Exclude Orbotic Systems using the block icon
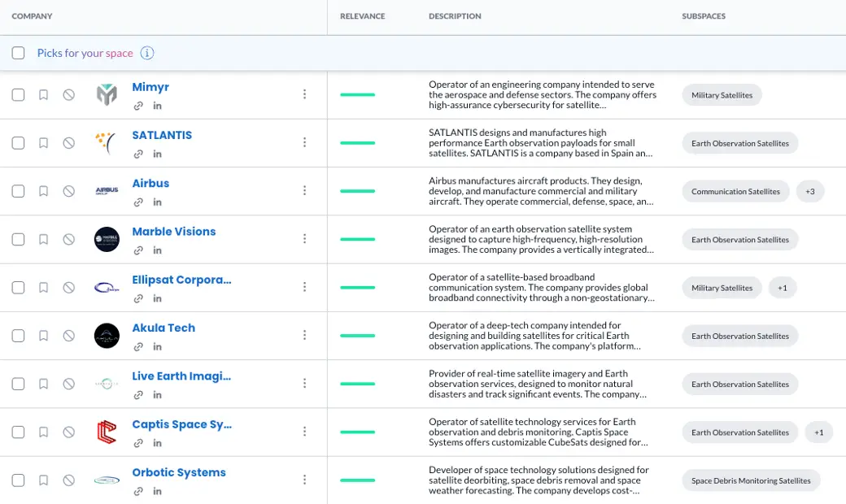846x504 pixels. [x=69, y=480]
